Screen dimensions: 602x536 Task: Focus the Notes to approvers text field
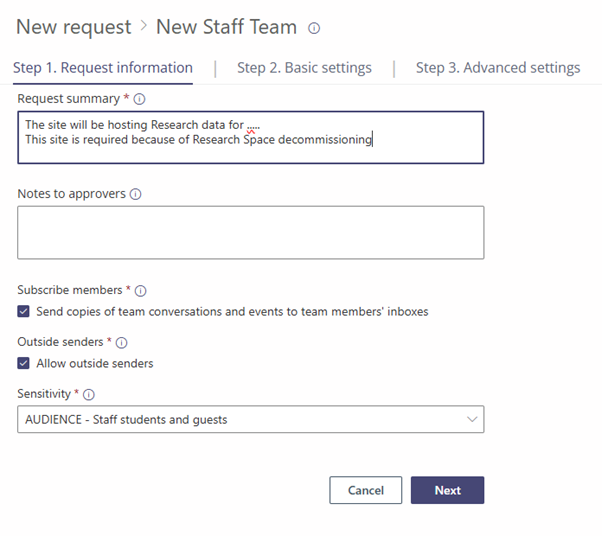click(250, 232)
